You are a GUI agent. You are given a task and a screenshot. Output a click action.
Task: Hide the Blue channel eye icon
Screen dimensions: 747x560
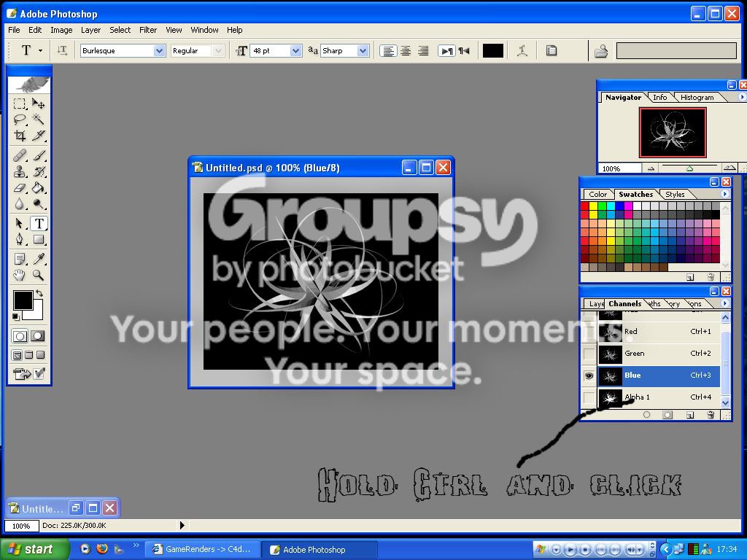(589, 376)
